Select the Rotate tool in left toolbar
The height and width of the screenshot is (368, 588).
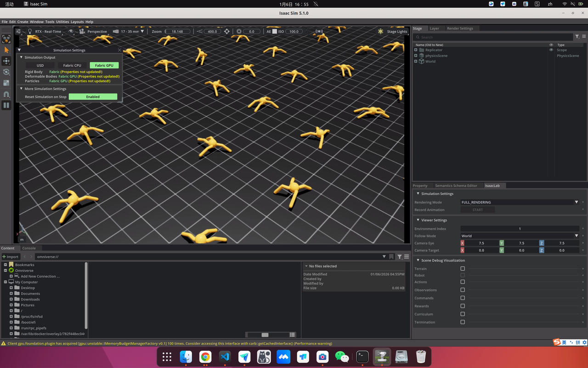click(x=6, y=72)
